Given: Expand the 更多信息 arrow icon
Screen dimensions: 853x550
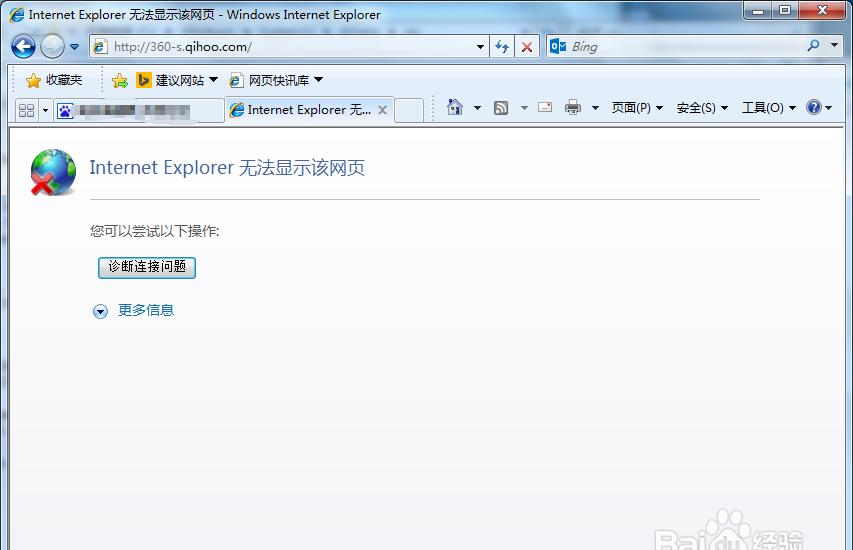Looking at the screenshot, I should pyautogui.click(x=100, y=311).
